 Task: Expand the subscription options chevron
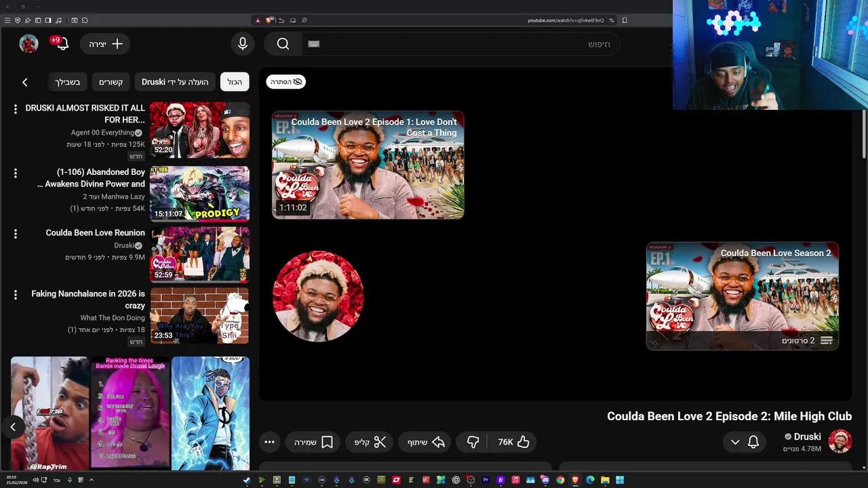pos(735,442)
